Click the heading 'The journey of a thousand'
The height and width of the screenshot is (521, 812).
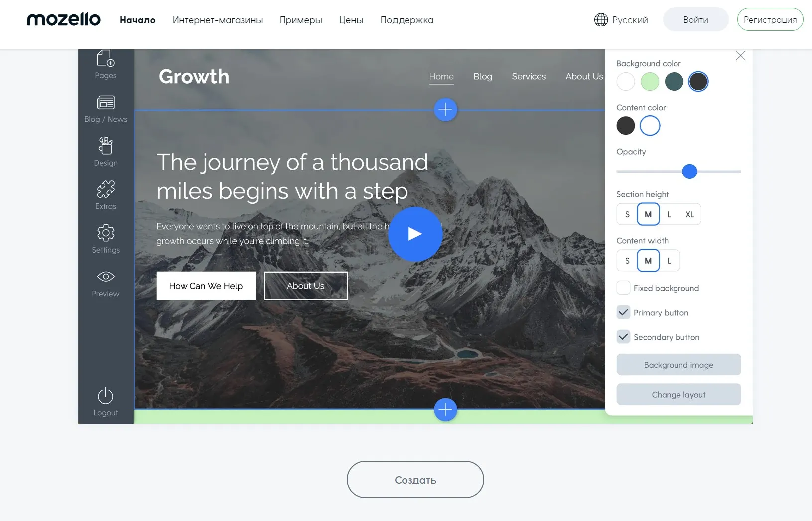292,162
